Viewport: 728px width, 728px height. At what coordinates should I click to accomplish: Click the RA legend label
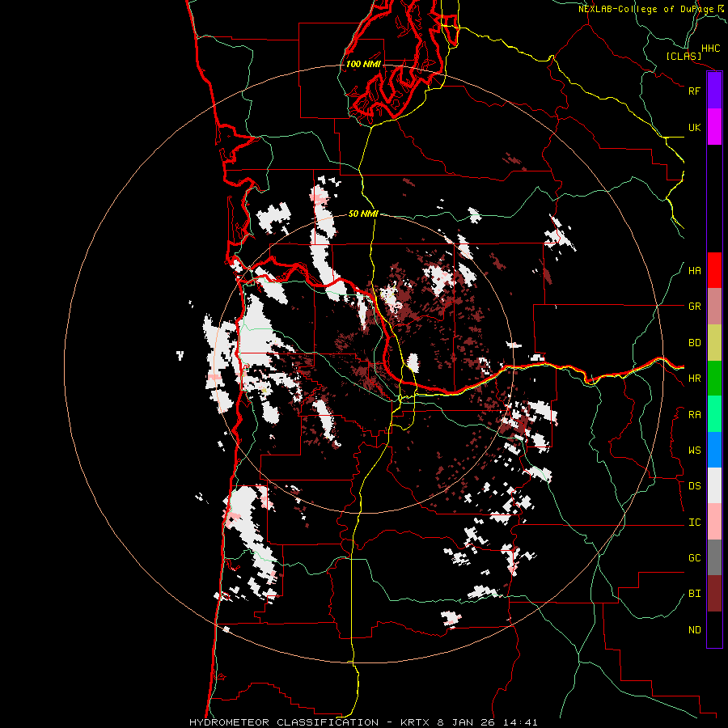695,415
